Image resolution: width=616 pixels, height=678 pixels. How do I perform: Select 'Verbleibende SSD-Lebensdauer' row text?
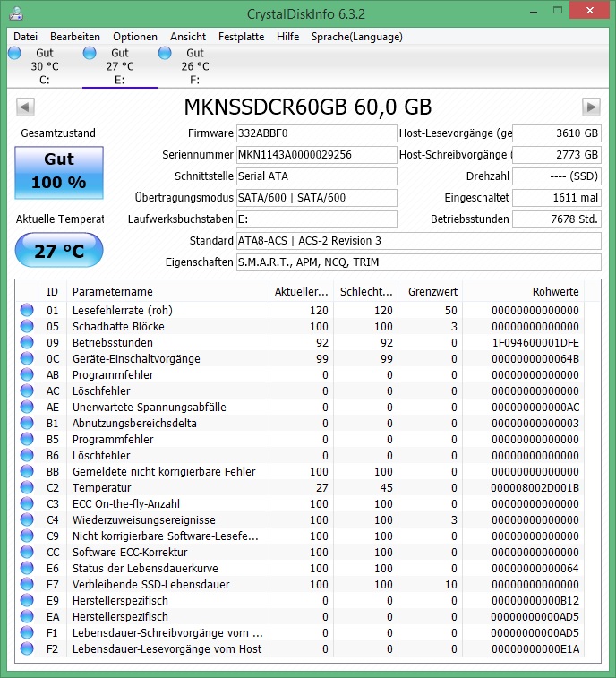coord(150,585)
